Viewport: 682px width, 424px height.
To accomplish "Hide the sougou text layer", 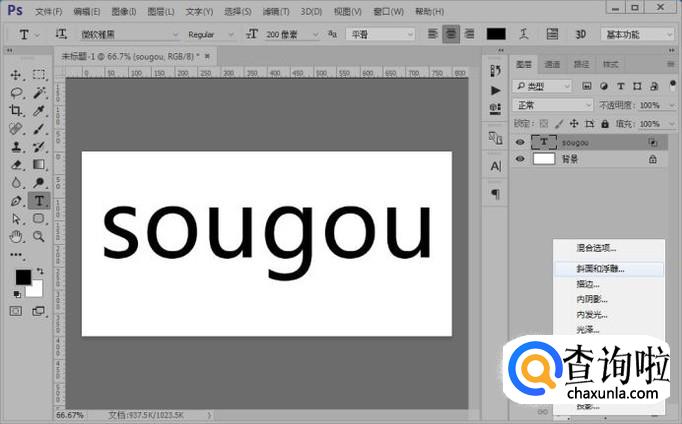I will pos(520,142).
